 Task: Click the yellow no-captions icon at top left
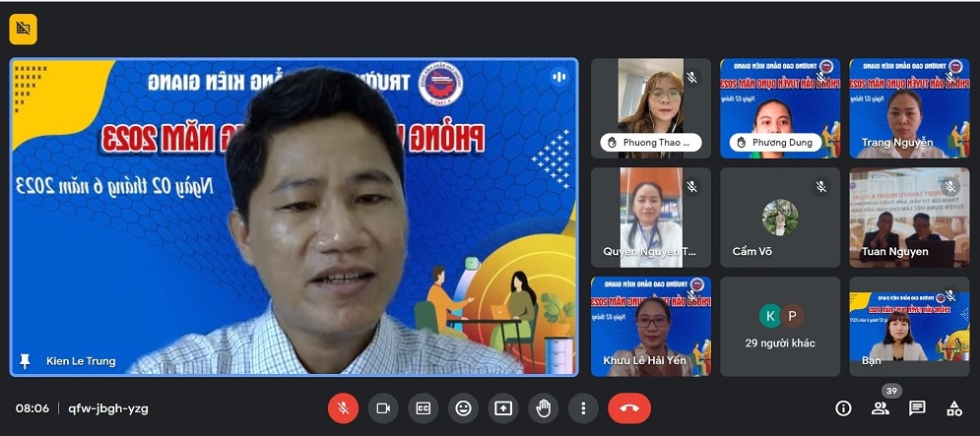click(x=23, y=30)
